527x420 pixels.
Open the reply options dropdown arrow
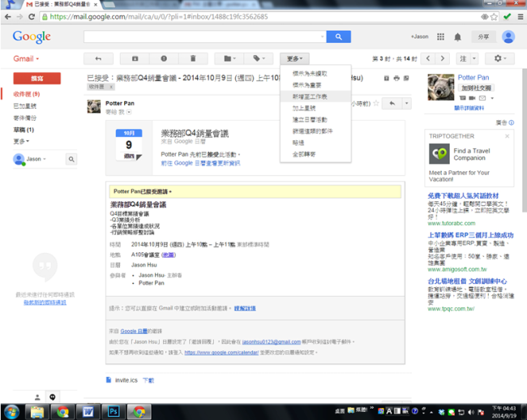click(x=406, y=104)
